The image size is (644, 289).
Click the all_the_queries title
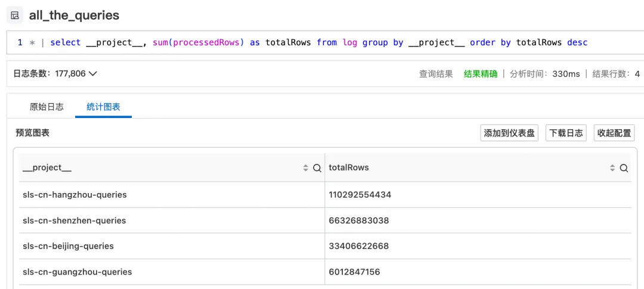pyautogui.click(x=74, y=15)
